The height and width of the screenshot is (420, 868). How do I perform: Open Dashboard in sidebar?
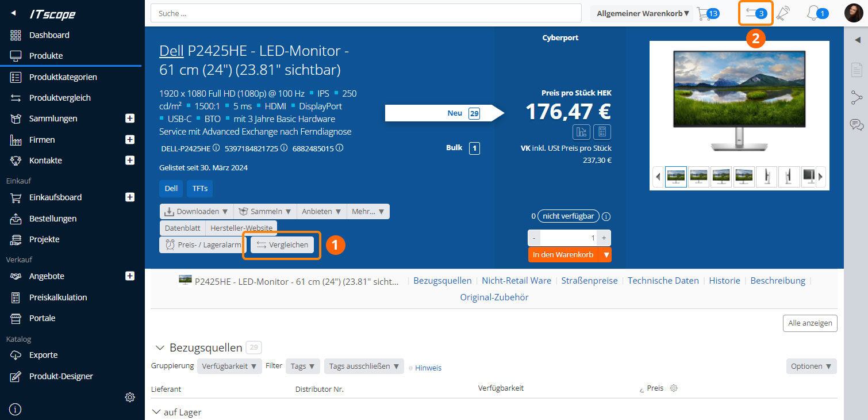49,35
